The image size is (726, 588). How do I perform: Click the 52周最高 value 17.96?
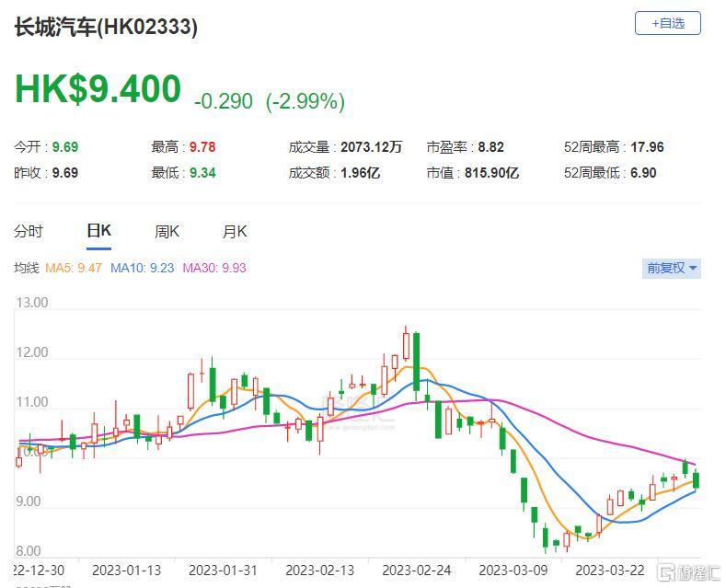[x=646, y=147]
